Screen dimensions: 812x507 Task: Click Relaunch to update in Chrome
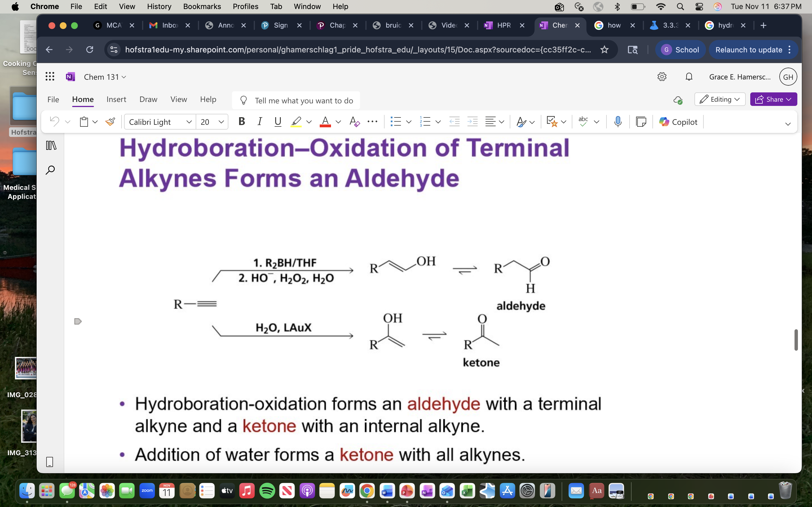[749, 49]
